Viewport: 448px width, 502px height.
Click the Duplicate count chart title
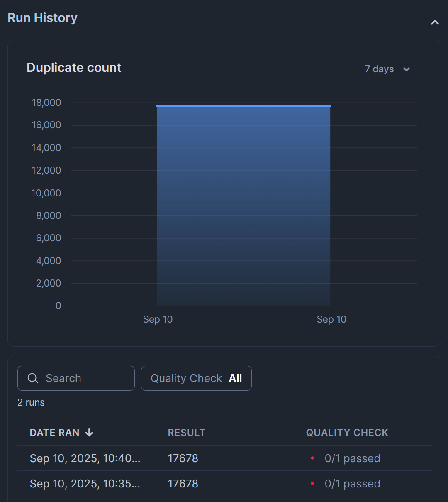pyautogui.click(x=74, y=68)
